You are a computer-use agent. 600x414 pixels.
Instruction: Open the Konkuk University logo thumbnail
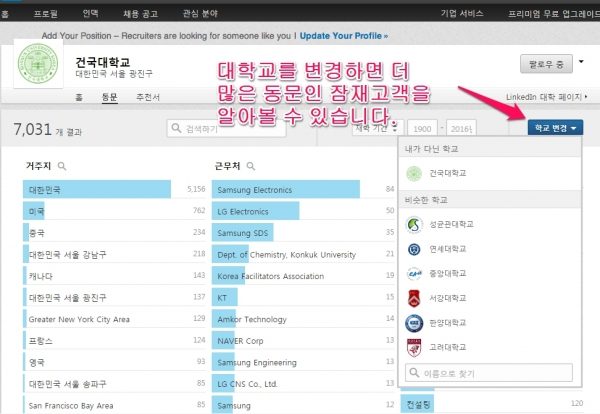click(38, 64)
